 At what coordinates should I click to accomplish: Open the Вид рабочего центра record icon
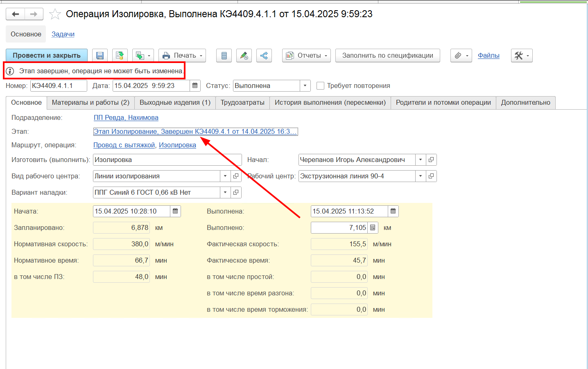(x=236, y=176)
